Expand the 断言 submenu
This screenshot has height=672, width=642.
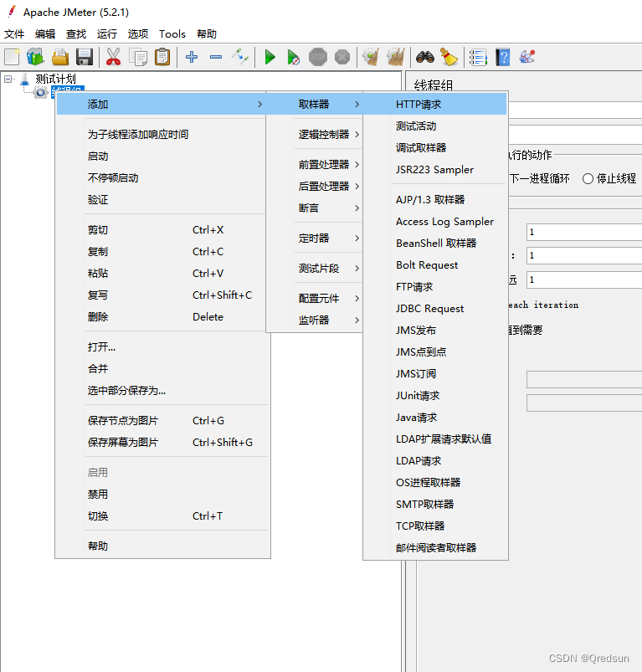[x=315, y=208]
